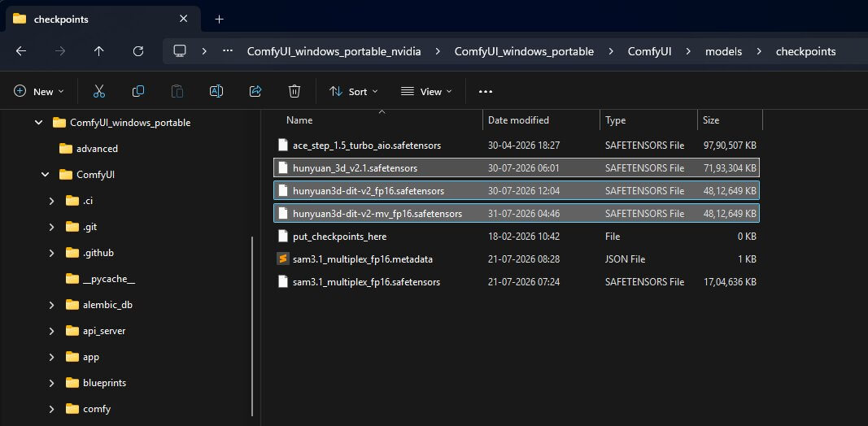Click the Paste clipboard icon
868x426 pixels.
tap(177, 91)
